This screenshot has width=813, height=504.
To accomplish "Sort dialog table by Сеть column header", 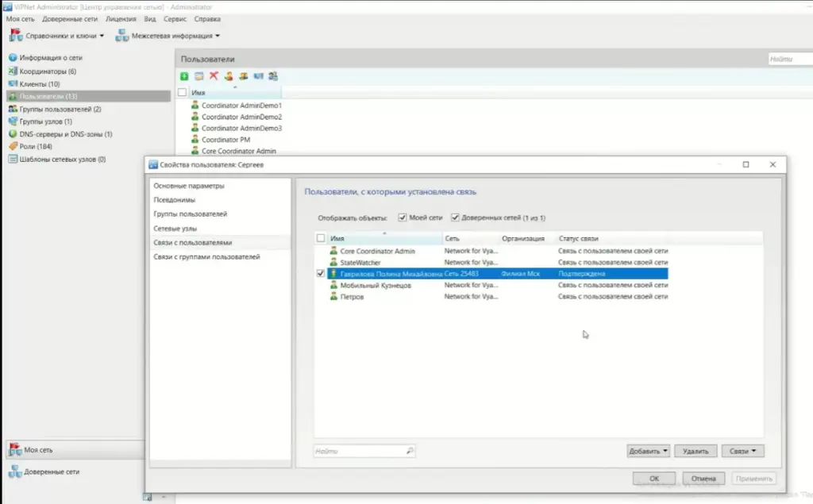I will pyautogui.click(x=471, y=238).
